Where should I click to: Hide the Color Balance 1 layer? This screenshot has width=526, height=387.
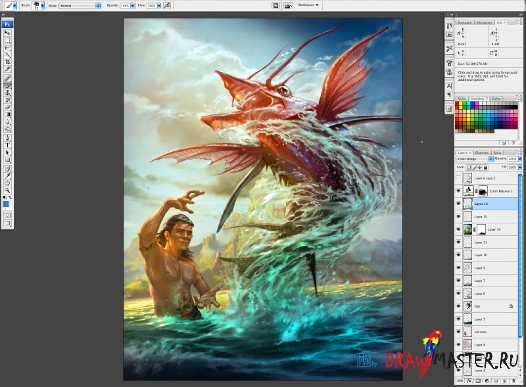click(459, 191)
